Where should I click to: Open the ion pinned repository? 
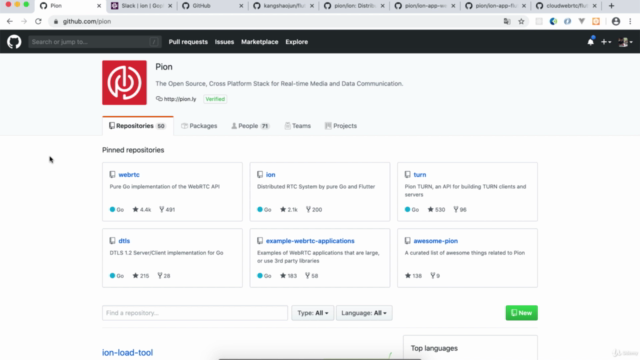271,174
